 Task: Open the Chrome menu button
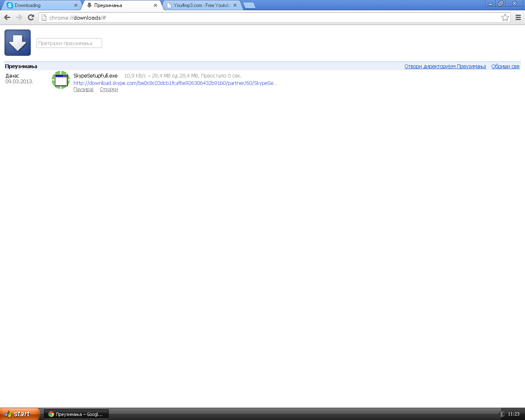click(x=518, y=17)
